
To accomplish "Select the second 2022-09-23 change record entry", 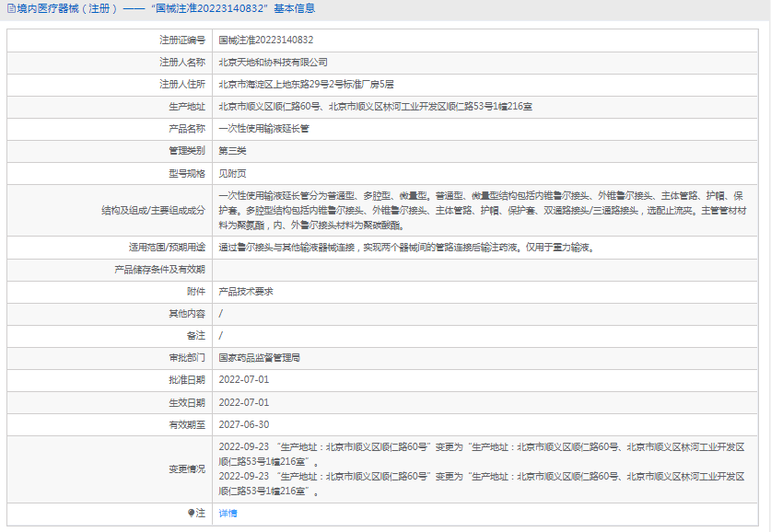I will click(482, 484).
